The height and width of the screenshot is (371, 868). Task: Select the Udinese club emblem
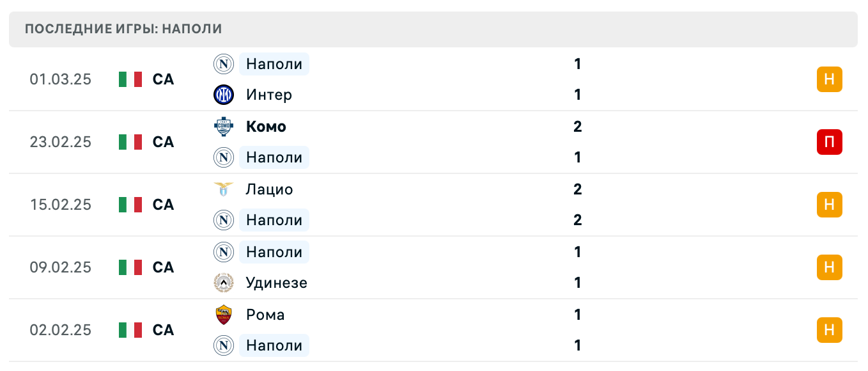[224, 283]
